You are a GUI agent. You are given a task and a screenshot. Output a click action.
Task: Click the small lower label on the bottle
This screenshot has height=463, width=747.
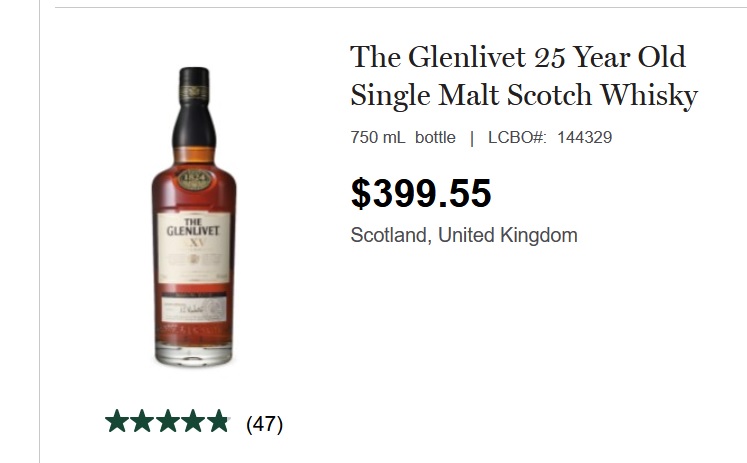(194, 308)
